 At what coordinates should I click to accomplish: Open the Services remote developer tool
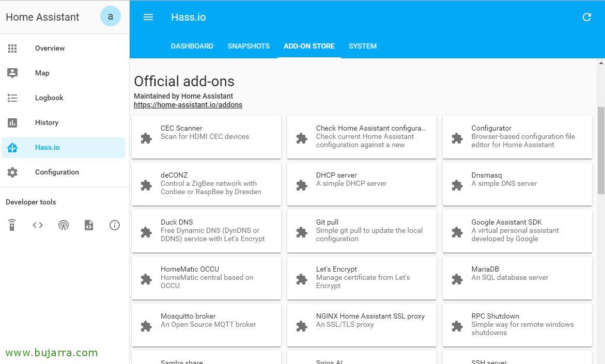point(12,225)
